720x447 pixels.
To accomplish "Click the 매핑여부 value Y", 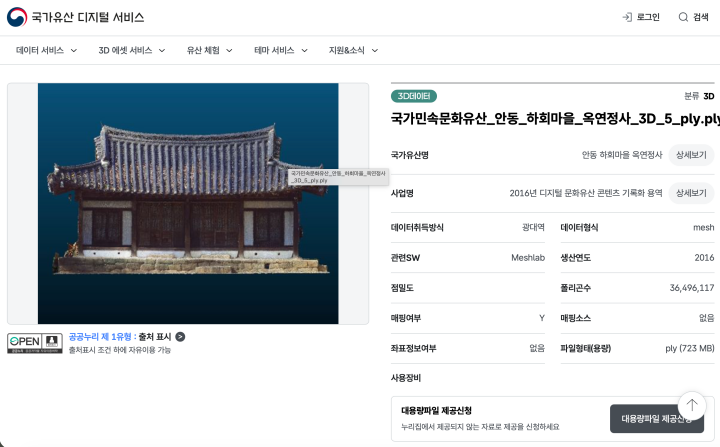I will [542, 318].
